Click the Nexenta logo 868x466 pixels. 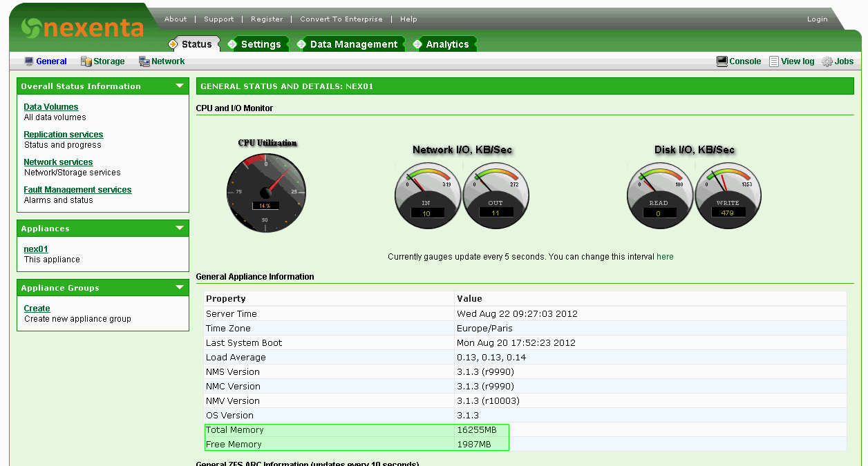[82, 28]
